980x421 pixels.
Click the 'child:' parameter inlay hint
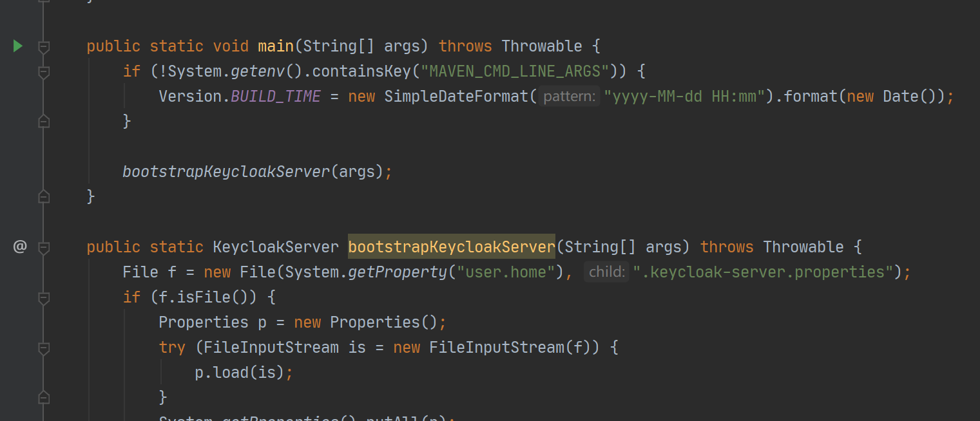coord(606,272)
